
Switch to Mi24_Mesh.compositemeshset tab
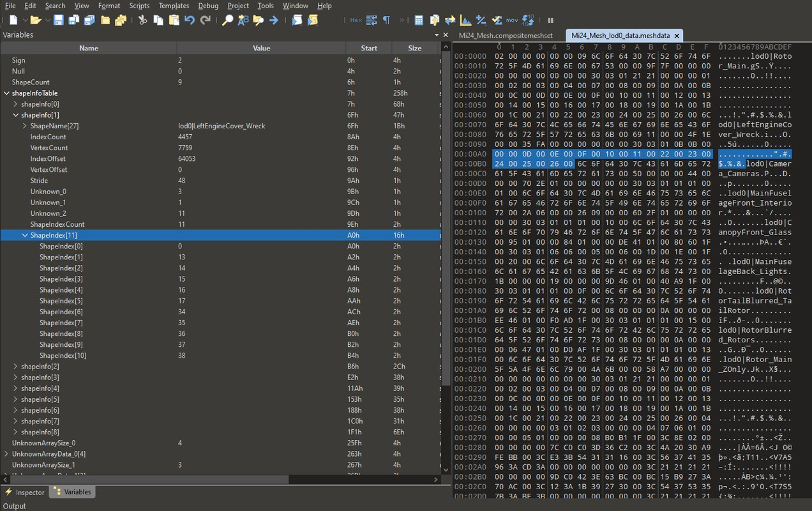pyautogui.click(x=506, y=35)
